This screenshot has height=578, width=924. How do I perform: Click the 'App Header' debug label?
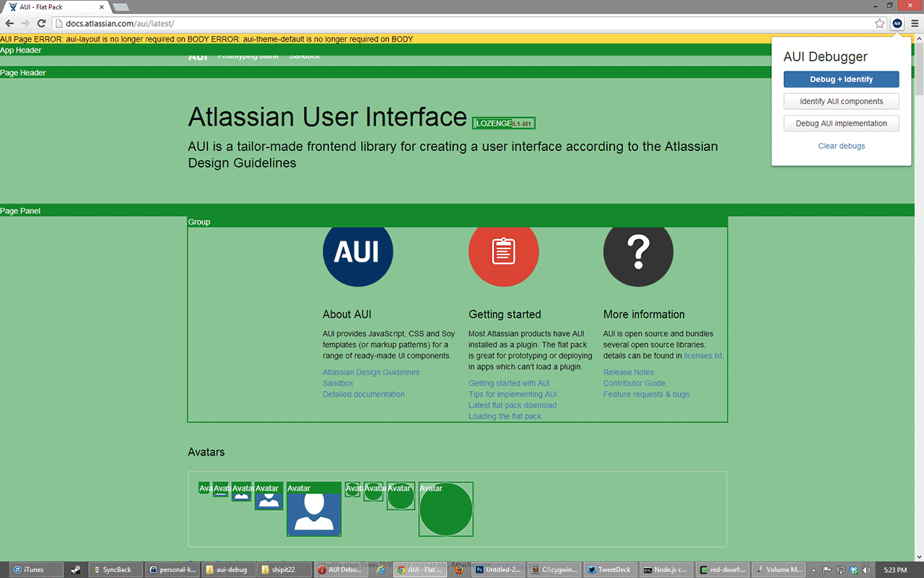21,51
